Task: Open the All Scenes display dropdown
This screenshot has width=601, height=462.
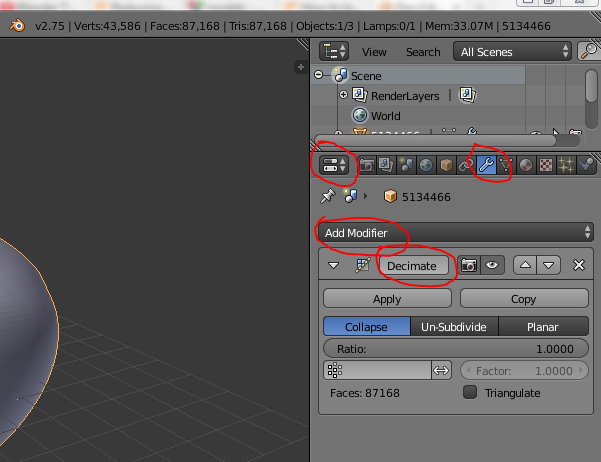Action: (x=512, y=51)
